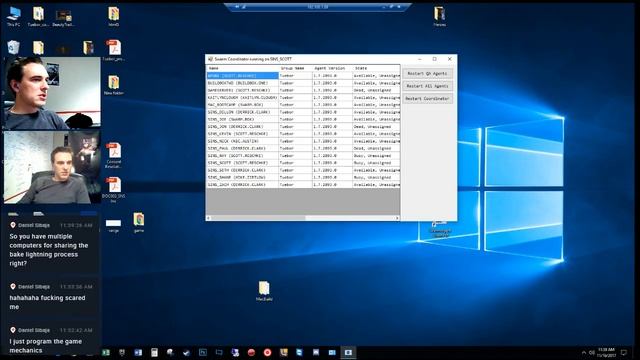Select the 'game' desktop icon

[139, 222]
